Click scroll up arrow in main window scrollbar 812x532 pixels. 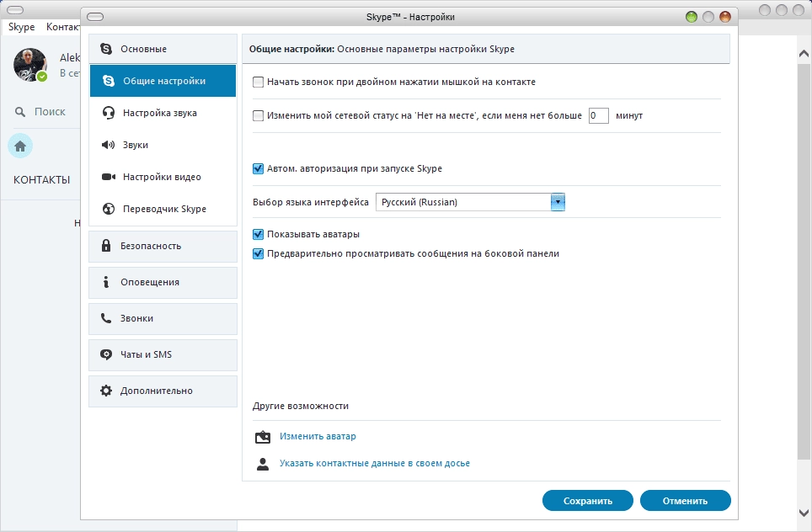pos(804,53)
